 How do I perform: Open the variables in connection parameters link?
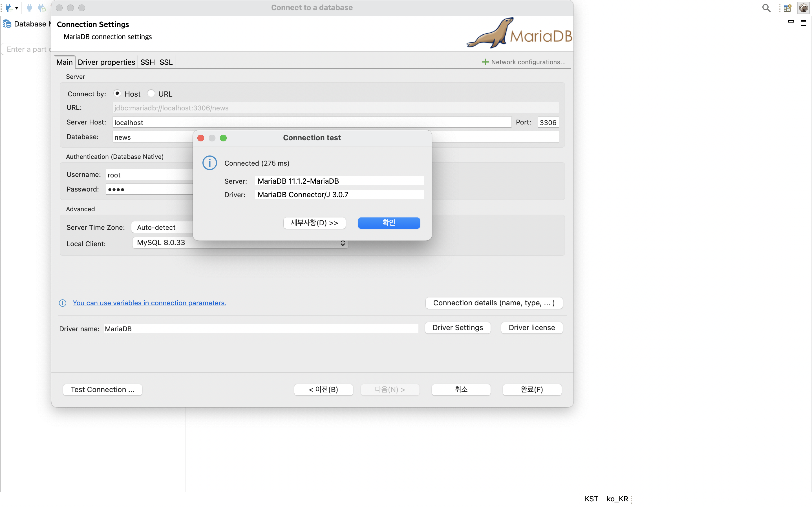coord(149,303)
